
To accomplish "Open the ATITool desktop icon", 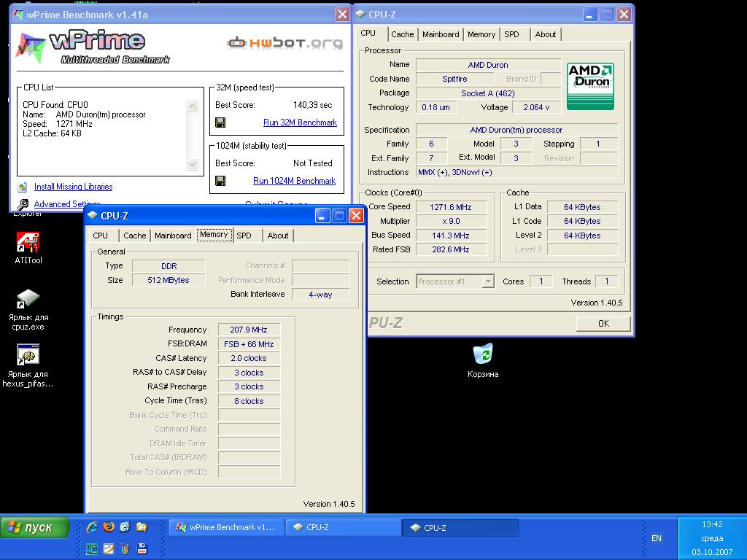I will point(28,248).
